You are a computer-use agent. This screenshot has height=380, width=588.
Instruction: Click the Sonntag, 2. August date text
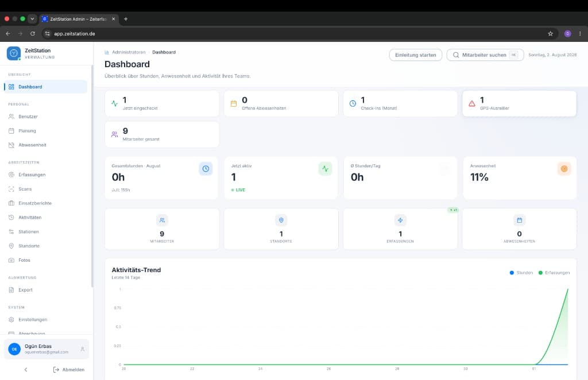pyautogui.click(x=552, y=55)
